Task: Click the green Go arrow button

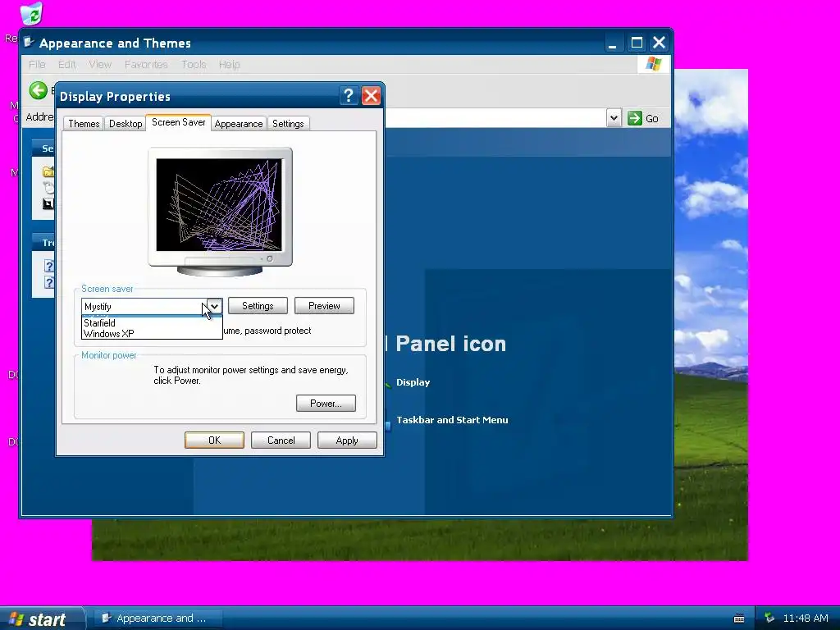Action: coord(635,118)
